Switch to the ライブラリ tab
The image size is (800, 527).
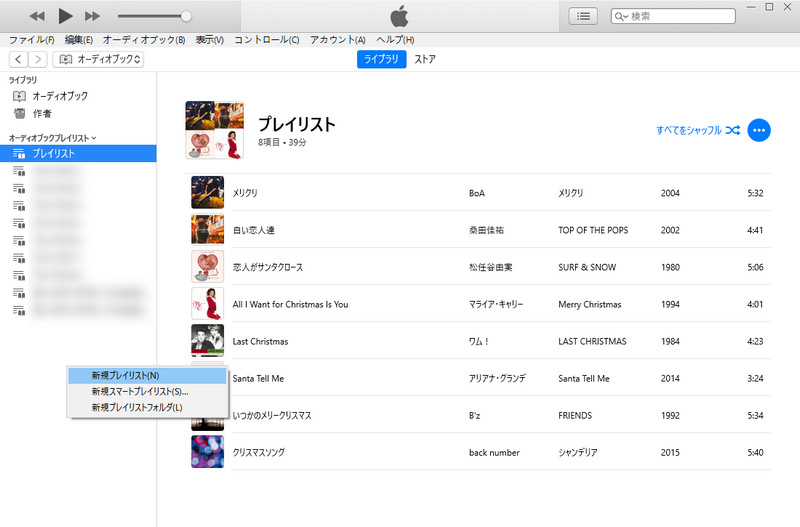[381, 59]
